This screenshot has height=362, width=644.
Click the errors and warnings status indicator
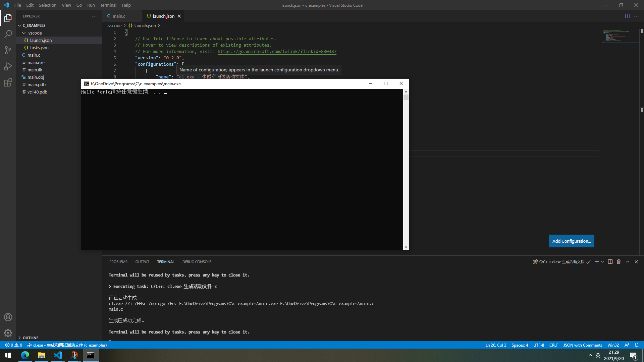[x=14, y=345]
